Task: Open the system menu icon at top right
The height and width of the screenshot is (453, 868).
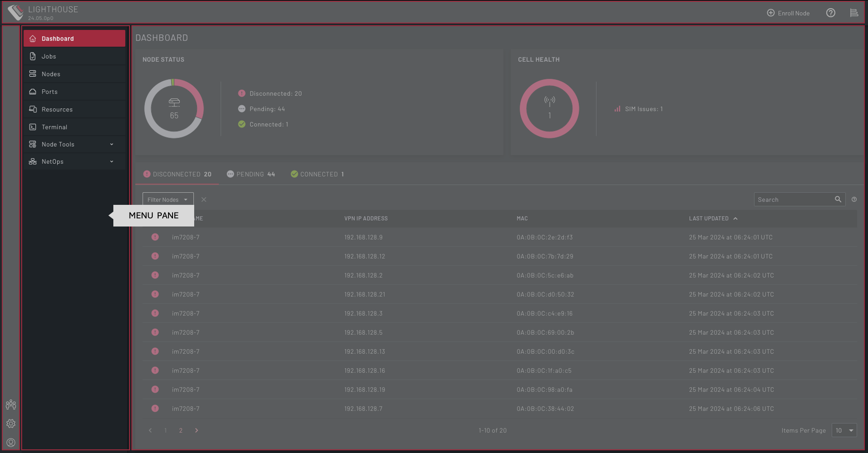Action: pyautogui.click(x=854, y=13)
